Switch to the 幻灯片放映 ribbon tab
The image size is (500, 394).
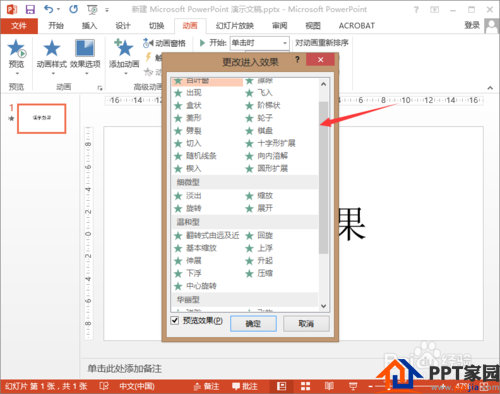pyautogui.click(x=235, y=26)
